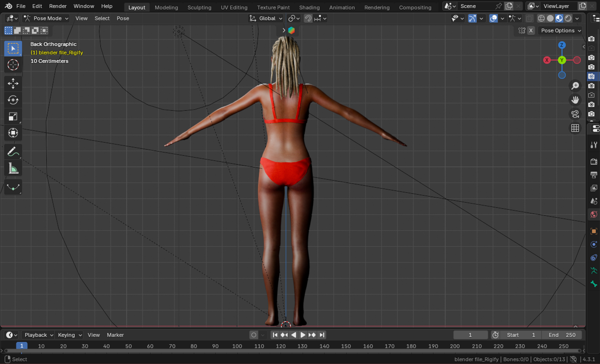Toggle snapping magnet on

click(308, 18)
